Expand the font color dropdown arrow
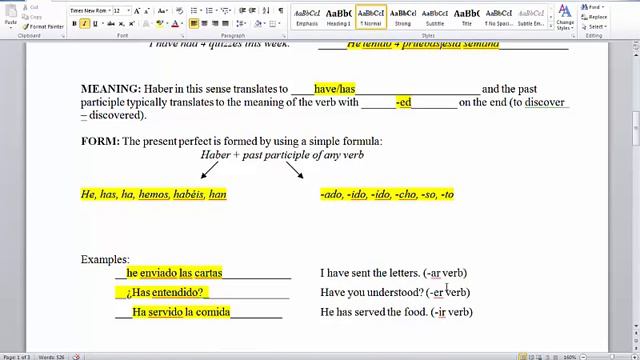The width and height of the screenshot is (640, 360). (x=182, y=24)
